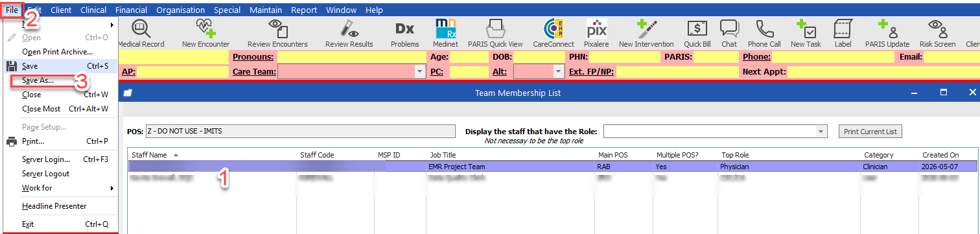Choose Save As in File menu
The image size is (980, 234).
click(38, 80)
